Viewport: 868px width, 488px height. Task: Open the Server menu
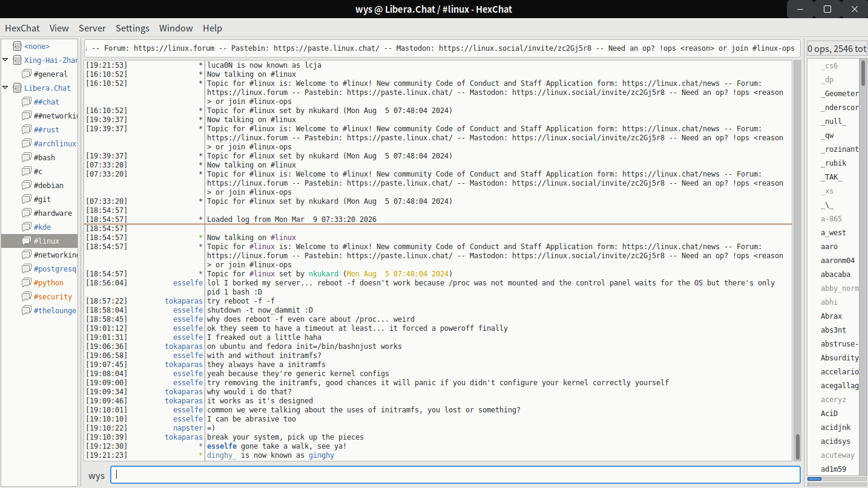(92, 28)
